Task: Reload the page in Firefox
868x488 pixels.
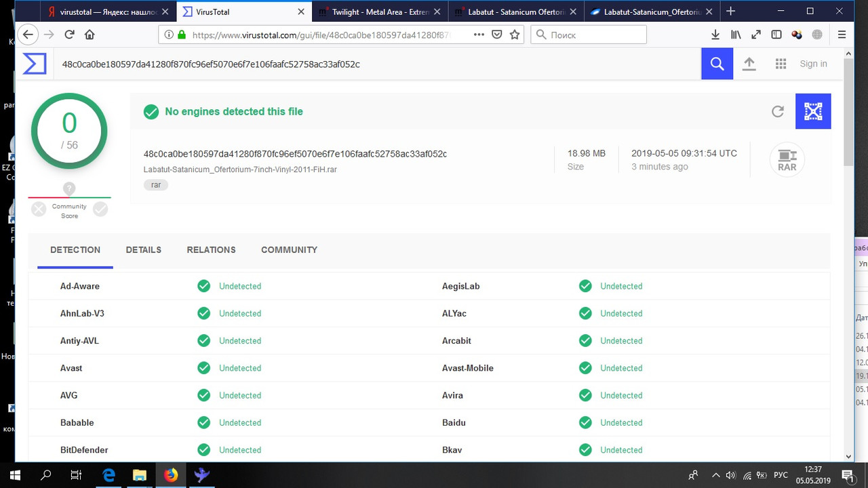Action: point(69,35)
